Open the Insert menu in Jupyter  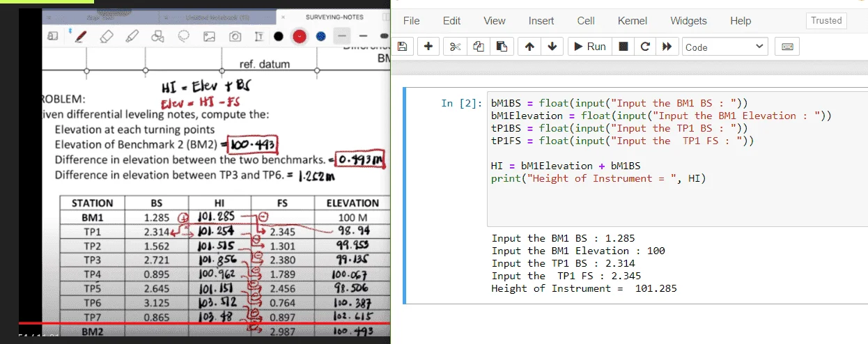(x=541, y=21)
